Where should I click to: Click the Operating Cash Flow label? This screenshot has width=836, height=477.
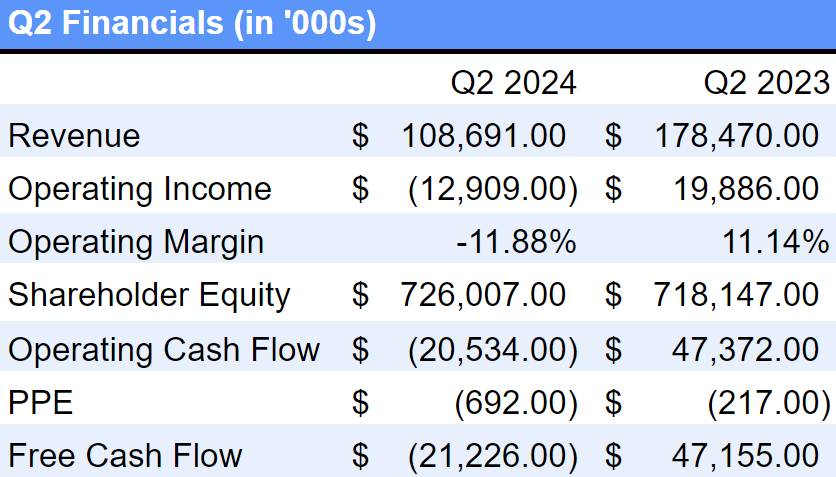point(164,349)
